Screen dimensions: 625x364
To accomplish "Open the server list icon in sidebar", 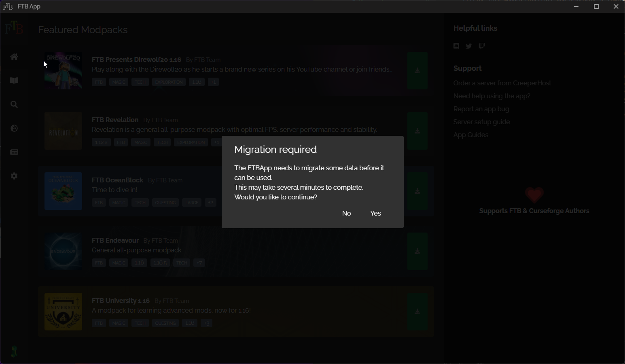I will pyautogui.click(x=14, y=152).
